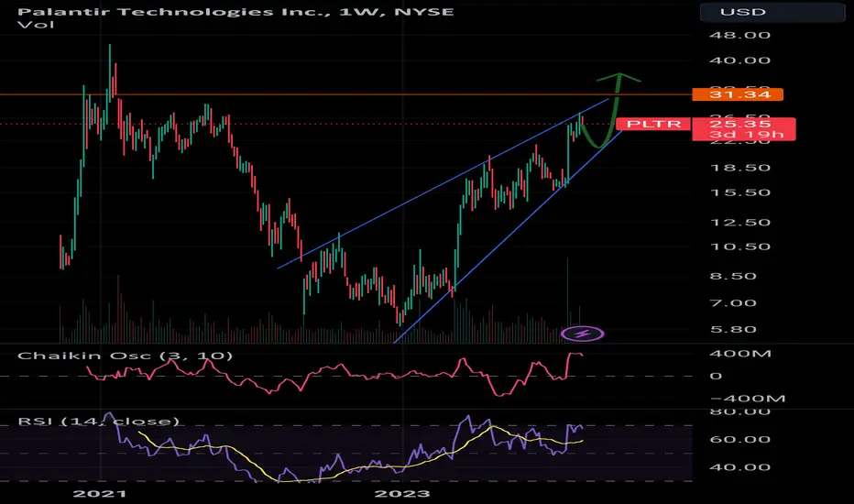Select the RSI (14, close) legend
This screenshot has height=504, width=854.
click(99, 422)
